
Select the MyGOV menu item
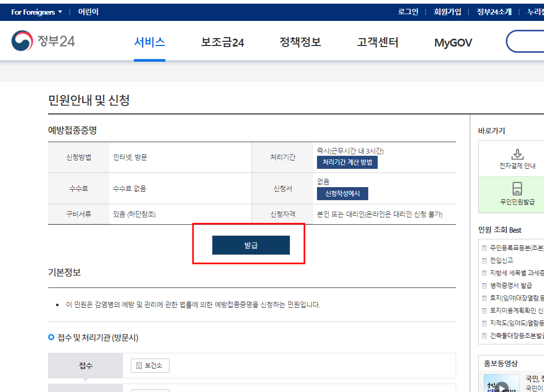(453, 42)
